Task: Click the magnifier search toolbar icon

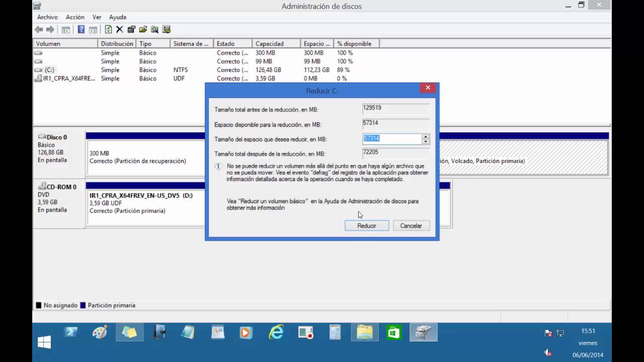Action: (154, 30)
